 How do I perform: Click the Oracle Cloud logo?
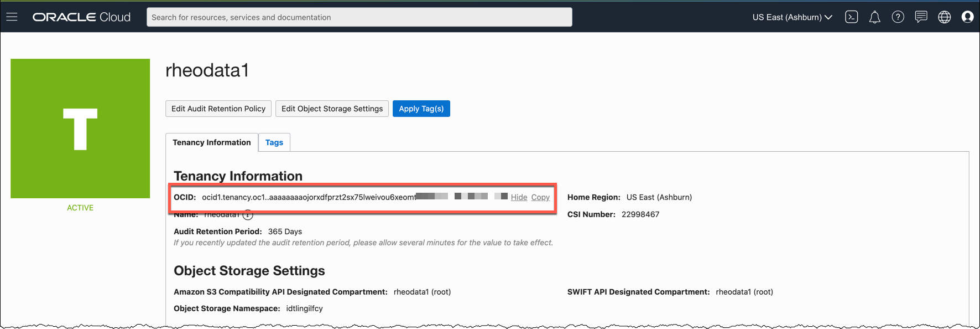81,17
